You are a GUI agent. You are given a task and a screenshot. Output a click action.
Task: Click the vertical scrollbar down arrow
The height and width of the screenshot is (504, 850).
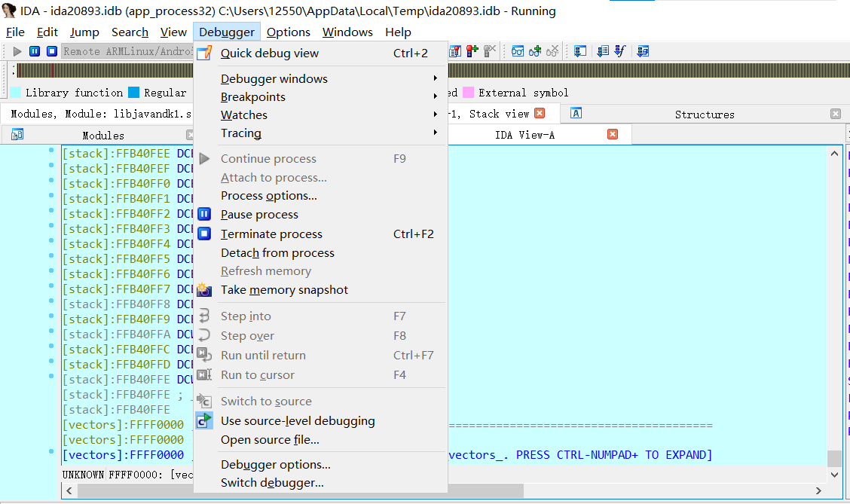[x=834, y=475]
